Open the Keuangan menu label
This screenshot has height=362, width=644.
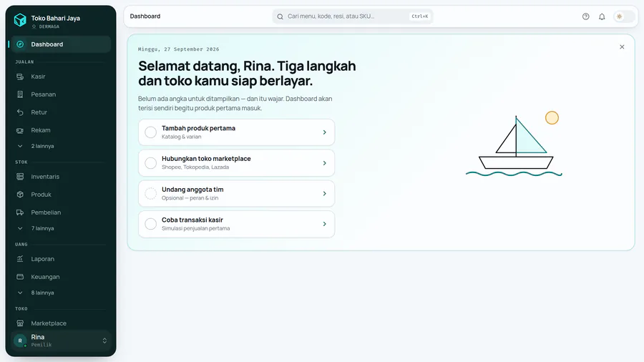[45, 277]
